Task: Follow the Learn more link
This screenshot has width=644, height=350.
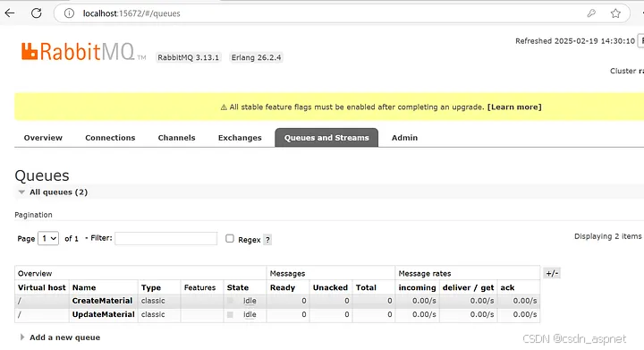Action: tap(514, 107)
